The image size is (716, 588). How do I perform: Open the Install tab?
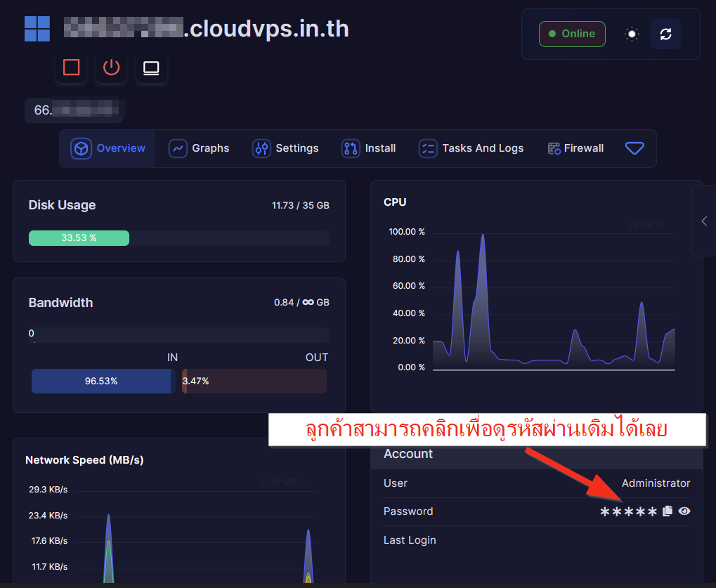pos(369,148)
